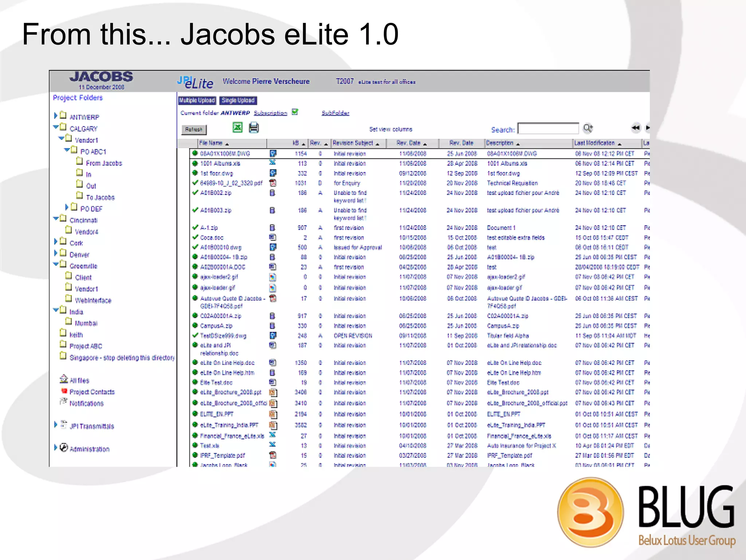Click the Set view columns link

[391, 129]
